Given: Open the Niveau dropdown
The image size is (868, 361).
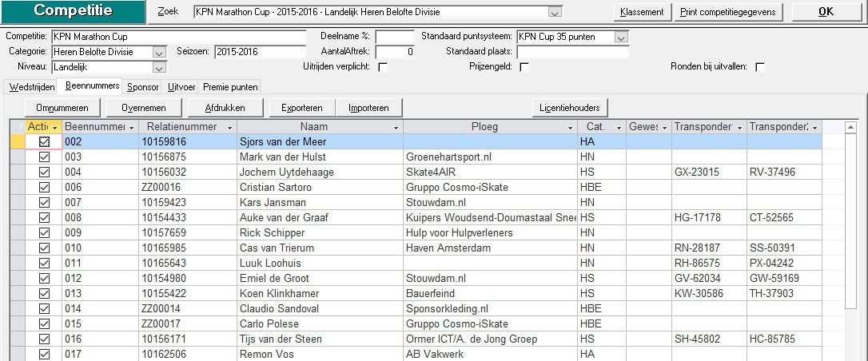Looking at the screenshot, I should tap(159, 67).
